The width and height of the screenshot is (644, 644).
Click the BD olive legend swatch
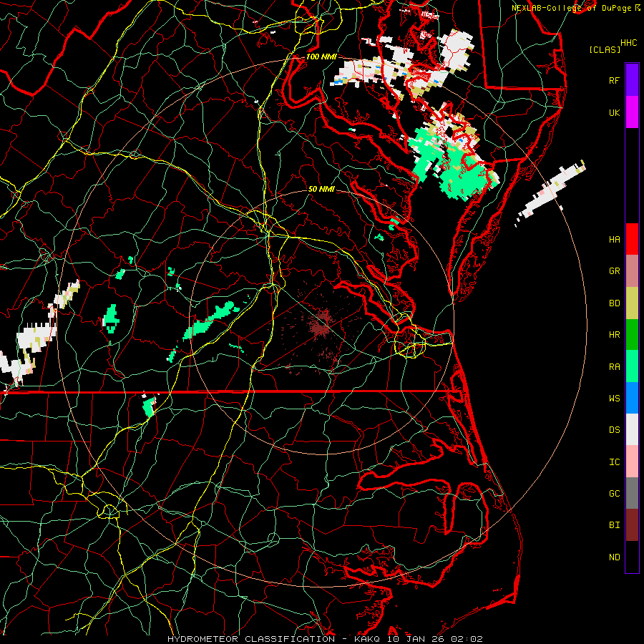click(x=632, y=303)
